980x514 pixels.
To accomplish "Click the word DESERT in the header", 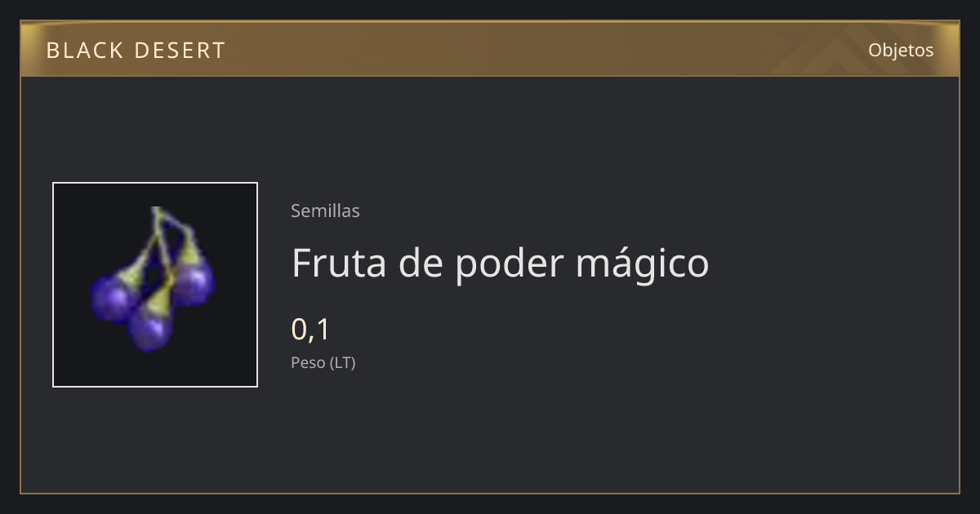I will point(179,51).
